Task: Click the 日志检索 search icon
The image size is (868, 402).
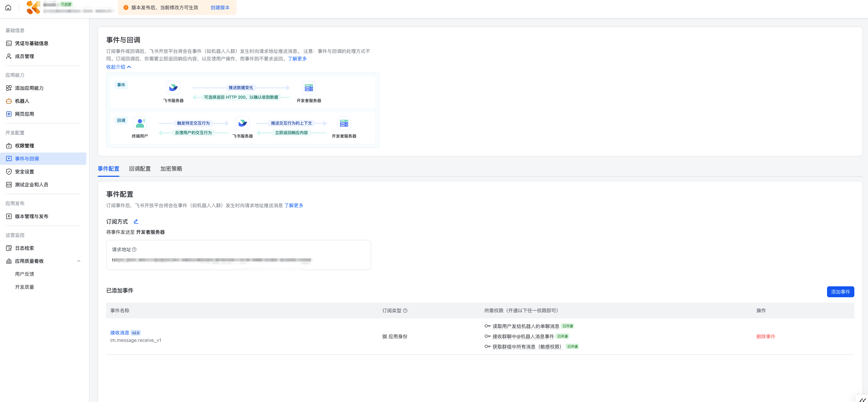Action: pos(9,248)
